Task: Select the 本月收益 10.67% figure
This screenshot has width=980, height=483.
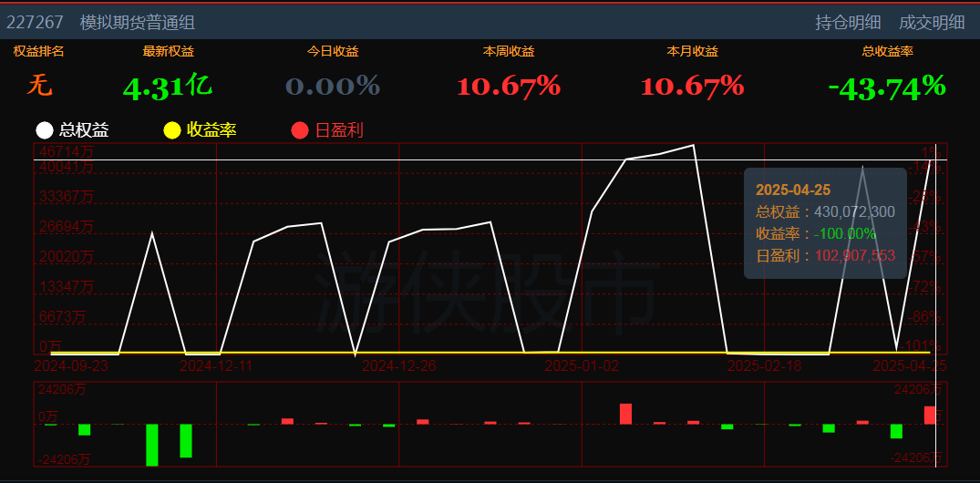Action: pos(692,87)
